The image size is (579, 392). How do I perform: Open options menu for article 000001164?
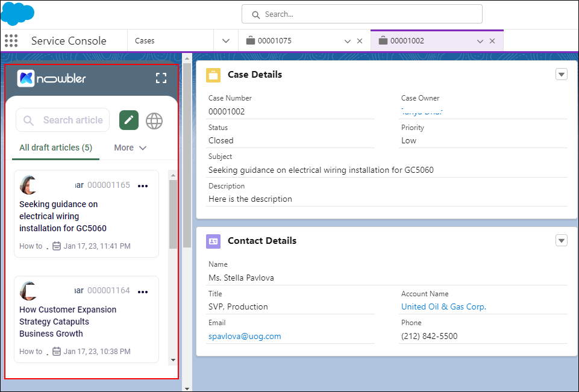click(x=143, y=291)
